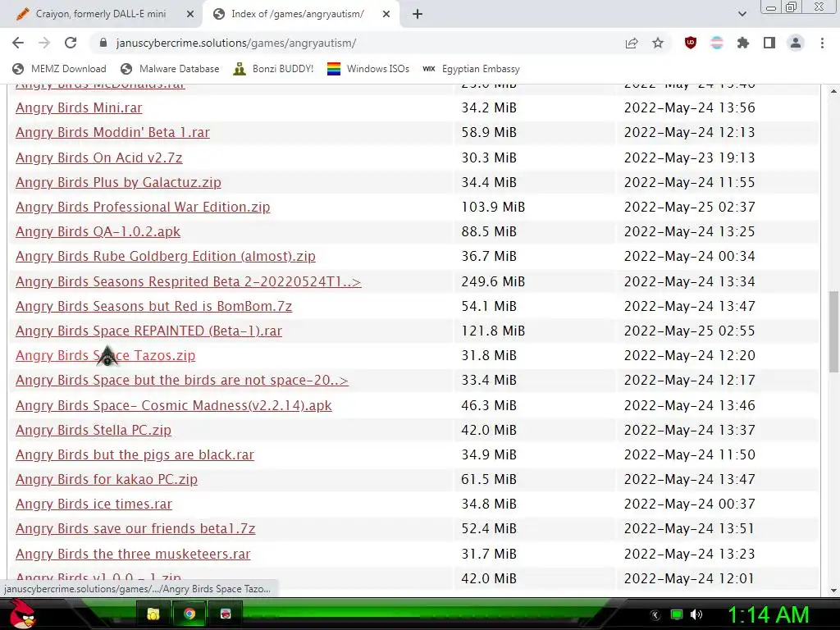
Task: Click the green monitor tray icon
Action: pos(677,614)
